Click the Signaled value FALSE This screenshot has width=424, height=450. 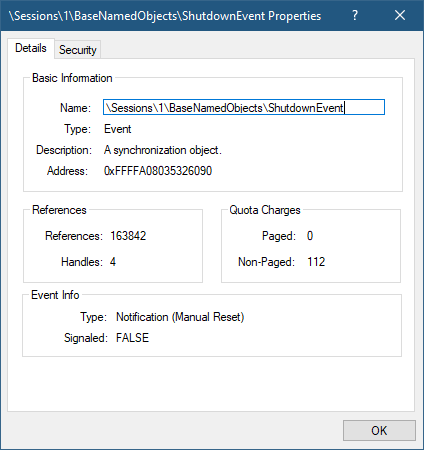coord(132,338)
